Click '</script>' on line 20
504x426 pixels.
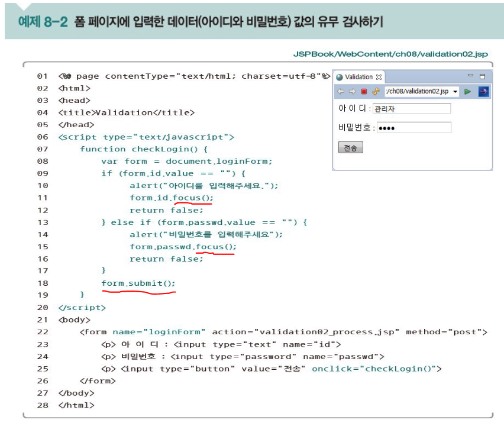coord(82,308)
